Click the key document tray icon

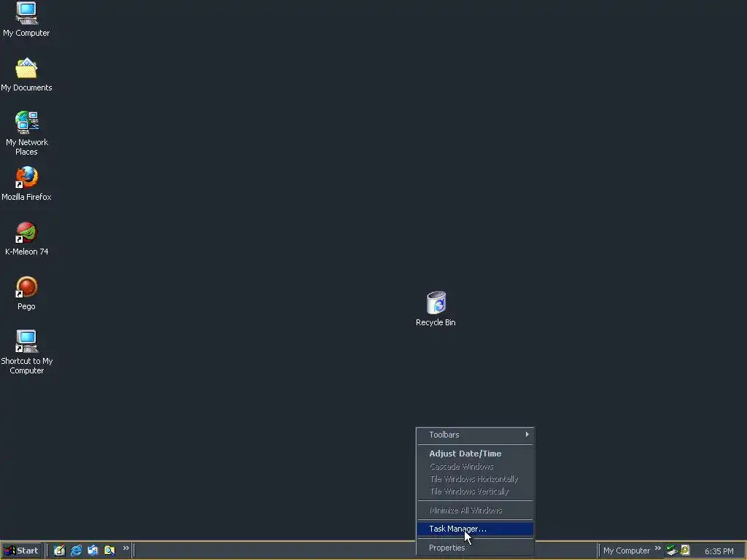tap(685, 551)
